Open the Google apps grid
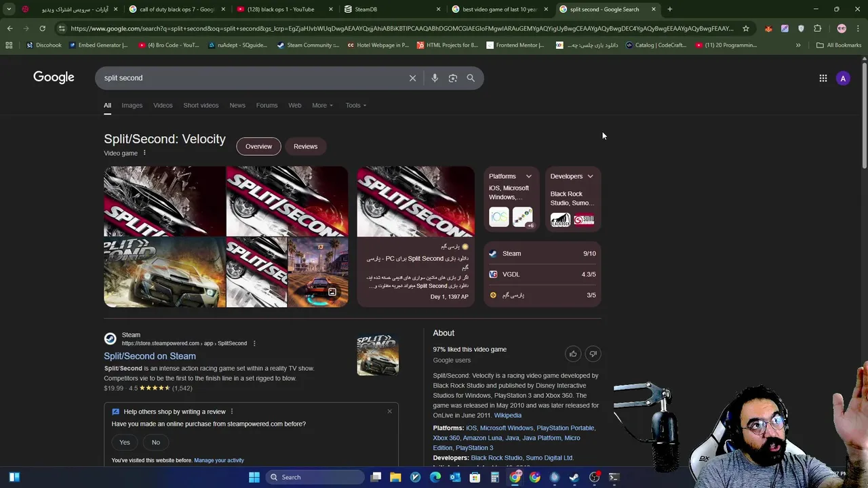The image size is (868, 488). [x=823, y=79]
